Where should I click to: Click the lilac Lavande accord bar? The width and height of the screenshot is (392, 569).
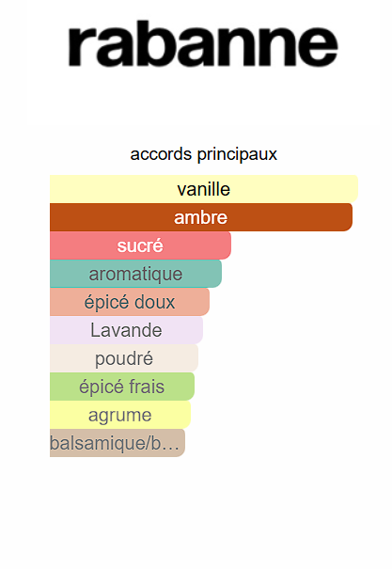(x=126, y=330)
